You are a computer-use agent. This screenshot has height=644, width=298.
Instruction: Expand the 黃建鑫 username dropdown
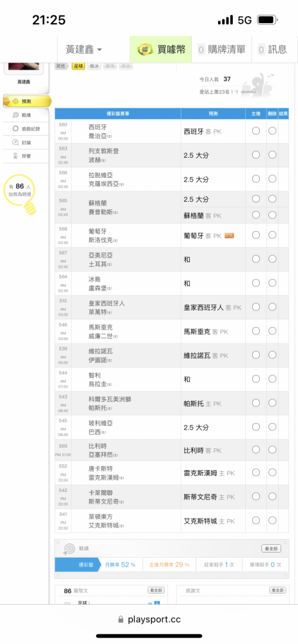[x=84, y=50]
